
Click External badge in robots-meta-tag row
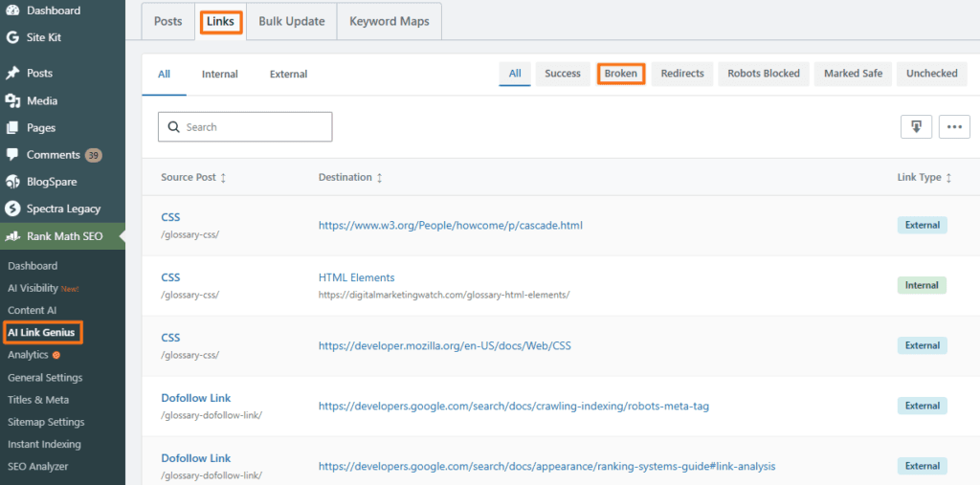(922, 406)
